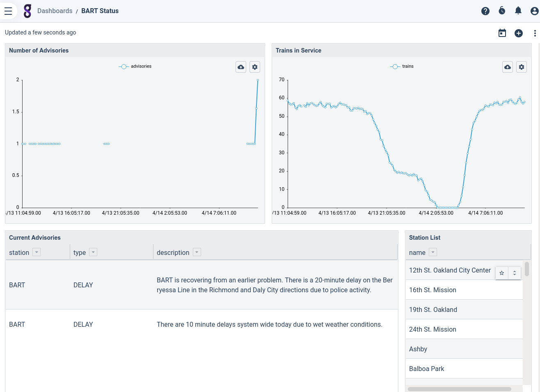540x392 pixels.
Task: Download the Trains in Service chart data
Action: [508, 67]
